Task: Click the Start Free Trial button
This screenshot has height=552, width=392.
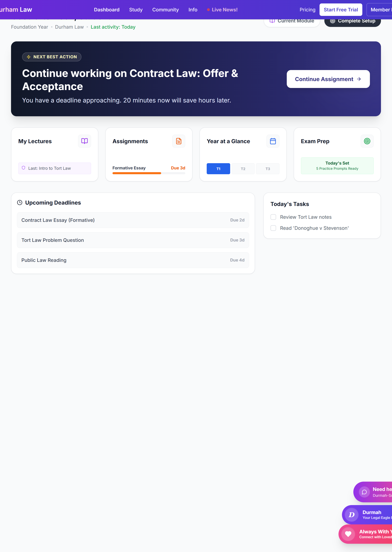Action: (x=341, y=10)
